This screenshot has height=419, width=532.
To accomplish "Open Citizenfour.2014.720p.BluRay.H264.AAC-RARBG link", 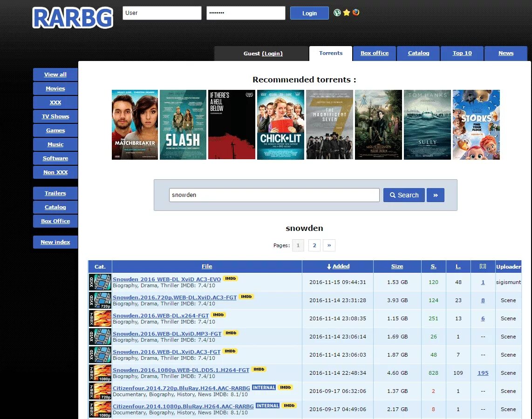I will pos(181,388).
